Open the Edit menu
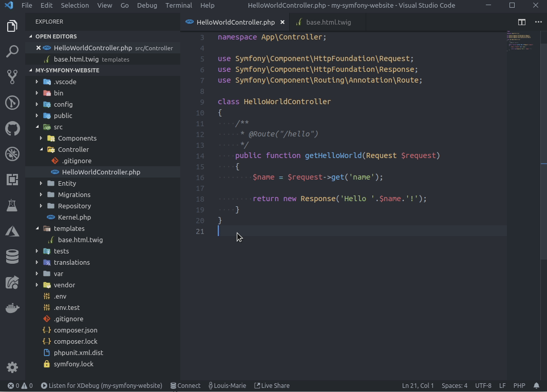Screen dimensions: 547x392 (x=46, y=5)
